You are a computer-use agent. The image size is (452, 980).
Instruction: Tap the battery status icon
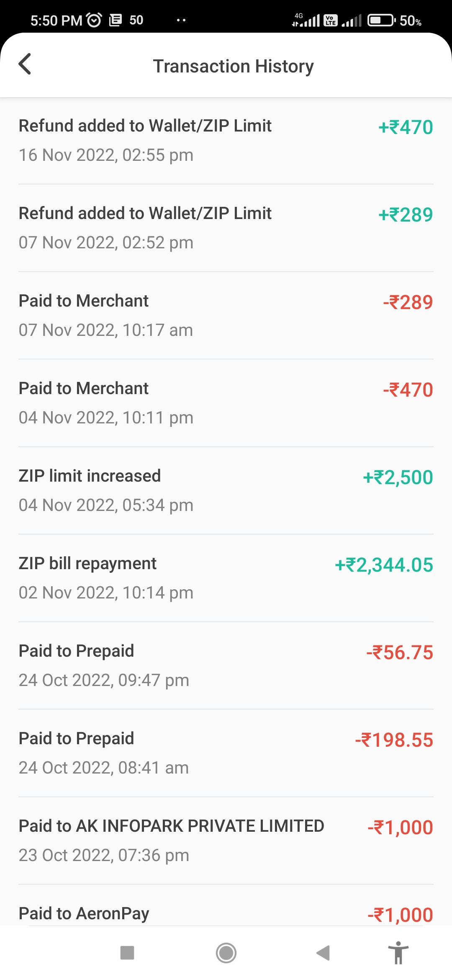point(381,20)
